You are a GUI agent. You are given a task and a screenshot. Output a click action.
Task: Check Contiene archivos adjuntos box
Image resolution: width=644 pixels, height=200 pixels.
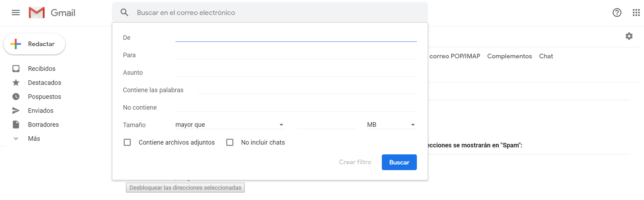pos(127,142)
